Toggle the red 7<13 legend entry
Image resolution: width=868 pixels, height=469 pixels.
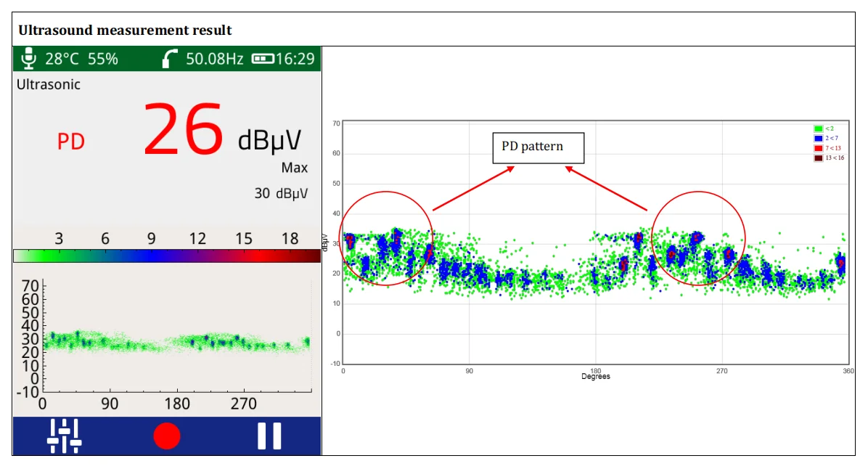823,147
